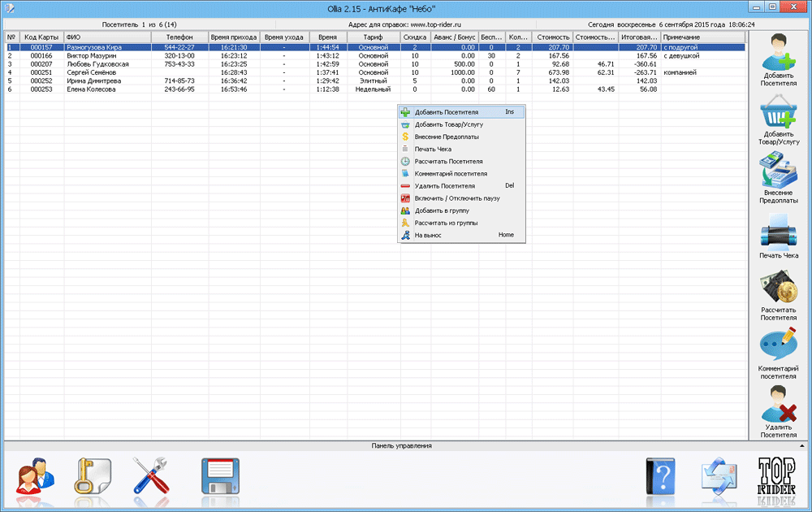Open Внесение Предоплаты cash register icon
Image resolution: width=812 pixels, height=512 pixels.
click(x=778, y=170)
